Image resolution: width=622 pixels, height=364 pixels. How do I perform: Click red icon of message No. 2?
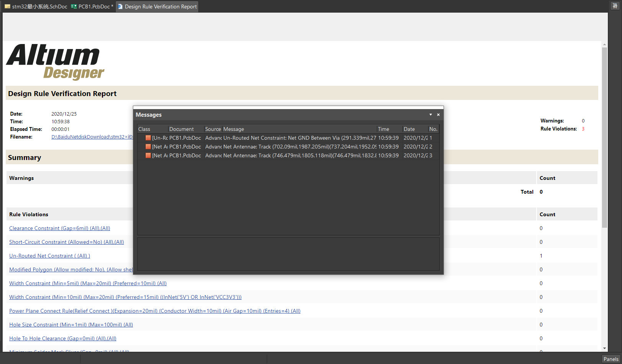coord(148,147)
